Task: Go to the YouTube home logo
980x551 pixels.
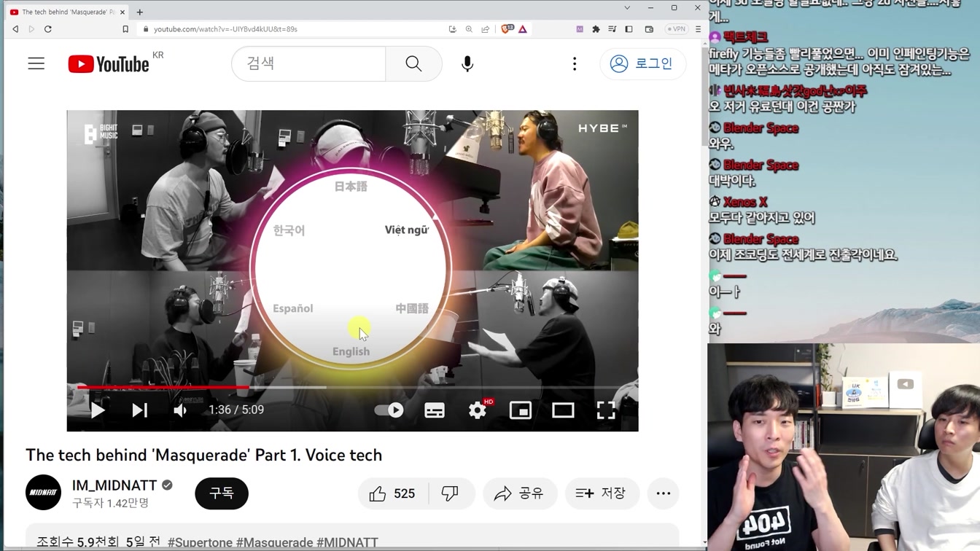Action: point(109,64)
